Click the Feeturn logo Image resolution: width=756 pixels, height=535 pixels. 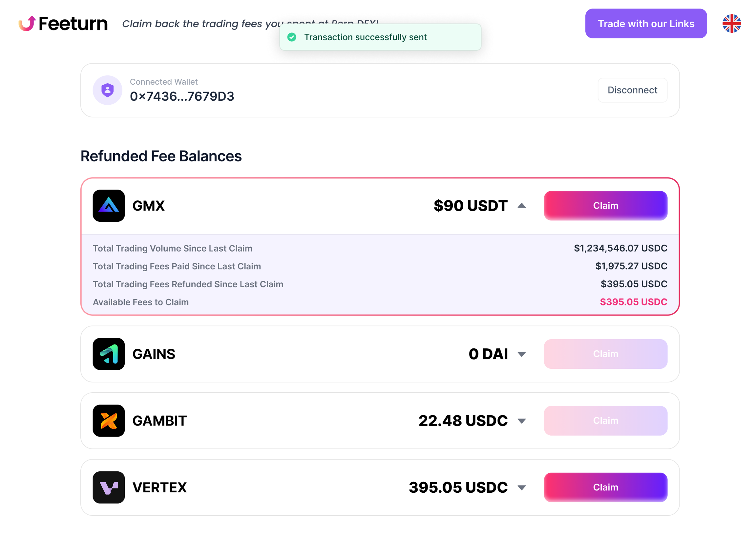tap(63, 23)
